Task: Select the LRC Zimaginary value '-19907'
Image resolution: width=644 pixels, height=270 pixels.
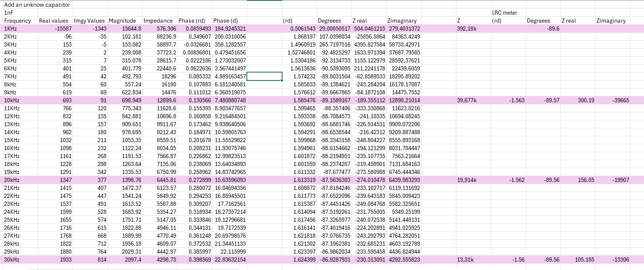Action: click(x=621, y=180)
